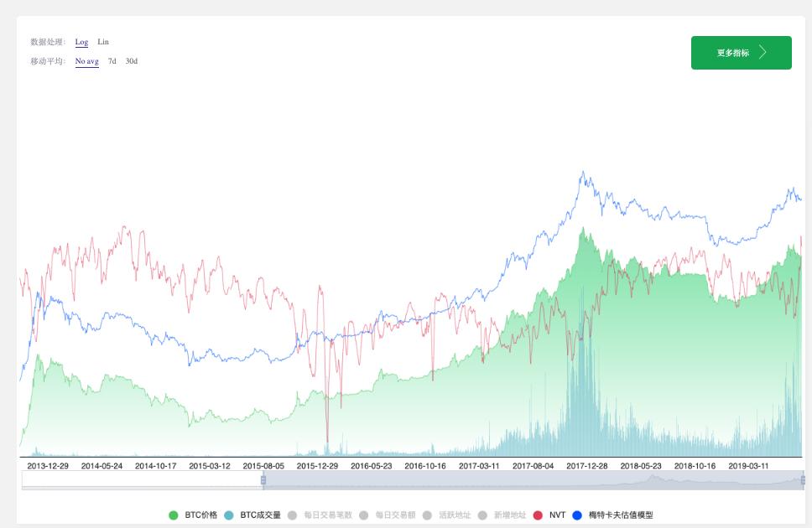Click the 2014-05-24 date axis label
This screenshot has width=812, height=528.
coord(102,466)
